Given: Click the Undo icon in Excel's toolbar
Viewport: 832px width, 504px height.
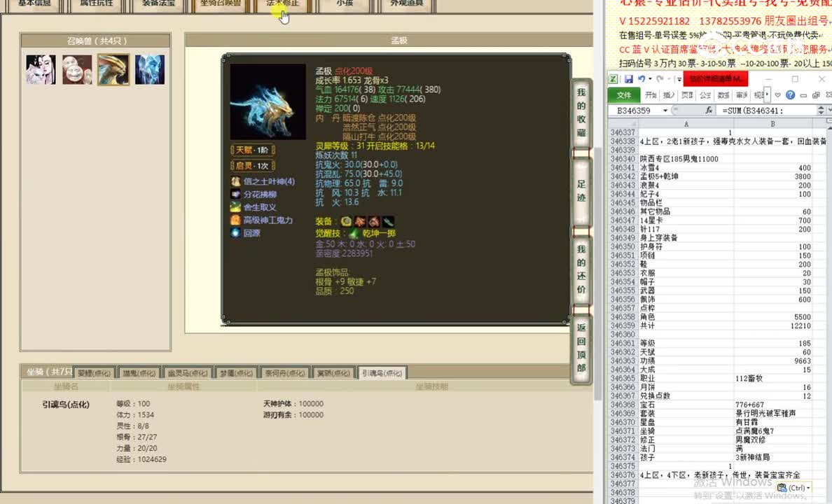Looking at the screenshot, I should [641, 78].
